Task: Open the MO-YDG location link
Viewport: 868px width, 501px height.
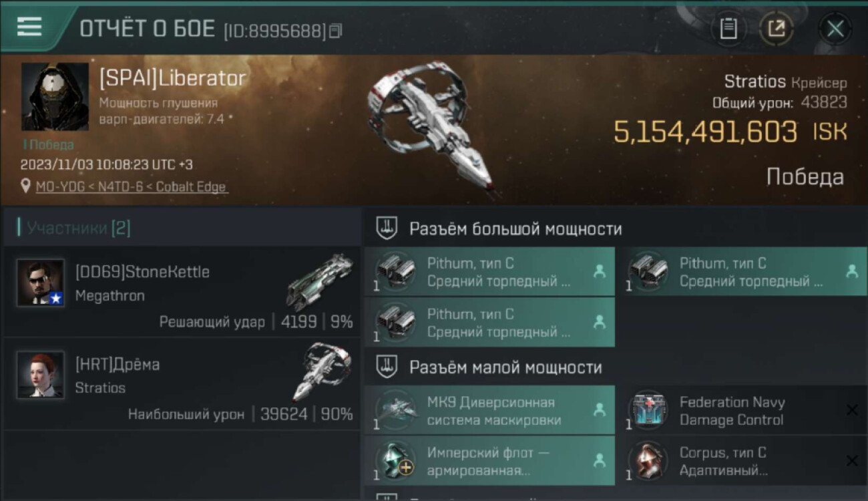Action: [132, 187]
